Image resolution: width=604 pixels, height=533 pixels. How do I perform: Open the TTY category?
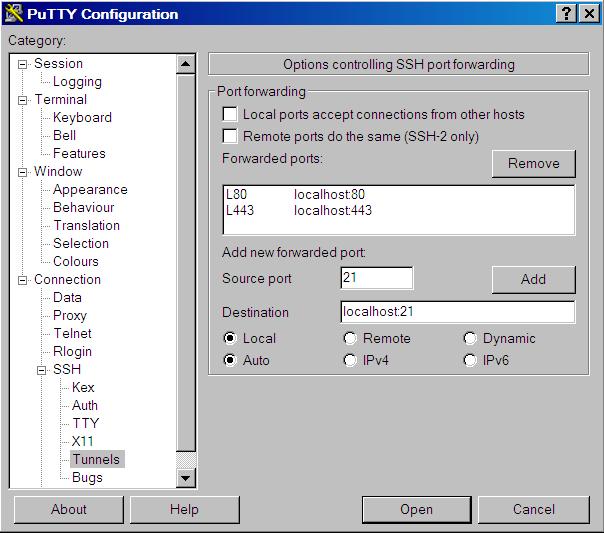click(86, 423)
